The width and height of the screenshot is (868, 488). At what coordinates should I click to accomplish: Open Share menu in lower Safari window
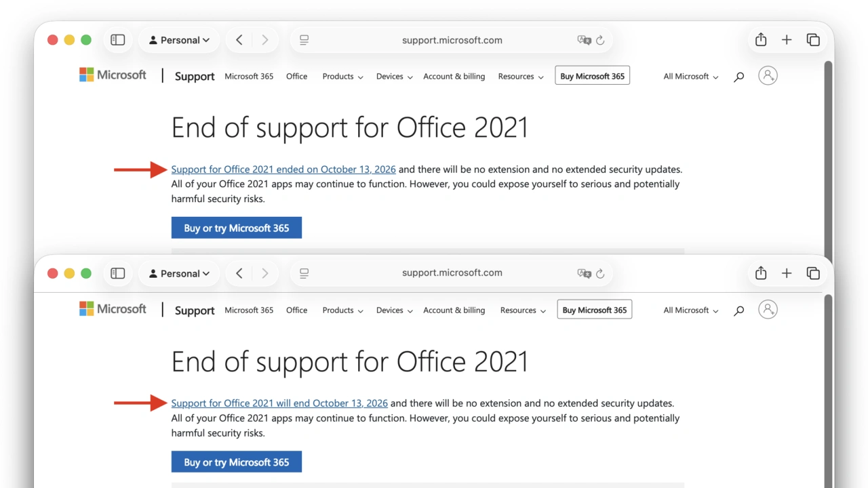pos(761,272)
